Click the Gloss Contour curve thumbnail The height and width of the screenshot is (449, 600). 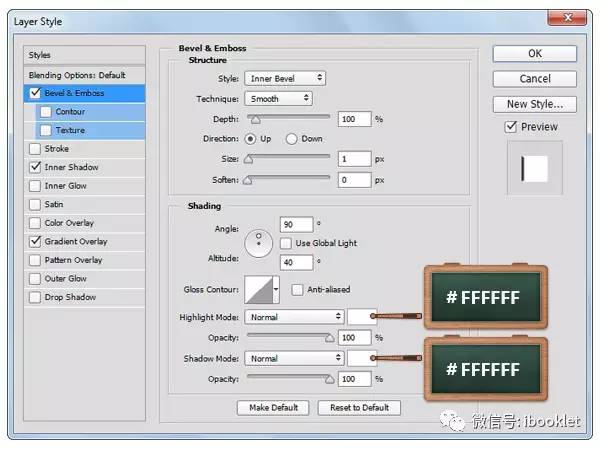point(259,289)
